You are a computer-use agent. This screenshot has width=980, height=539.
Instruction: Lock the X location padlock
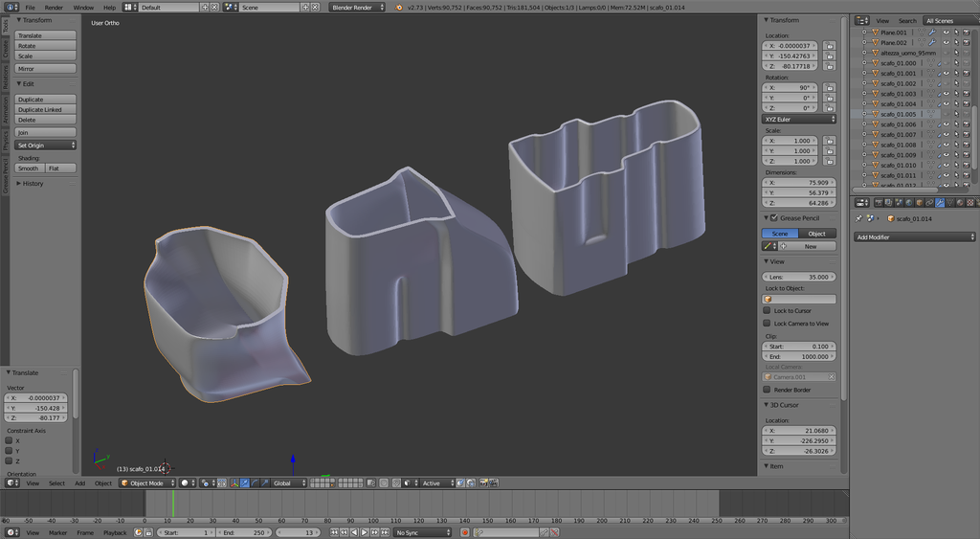[830, 46]
